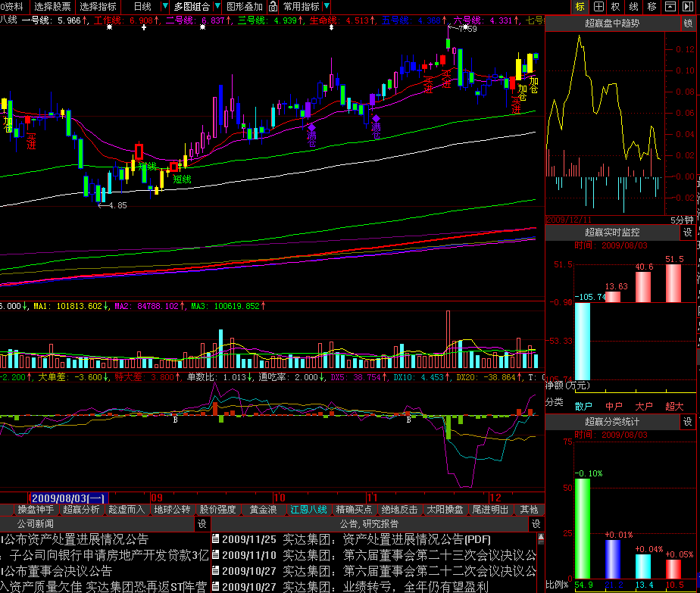This screenshot has height=593, width=700.
Task: Open document icon for first 2009/10/27 announcement
Action: pos(215,570)
